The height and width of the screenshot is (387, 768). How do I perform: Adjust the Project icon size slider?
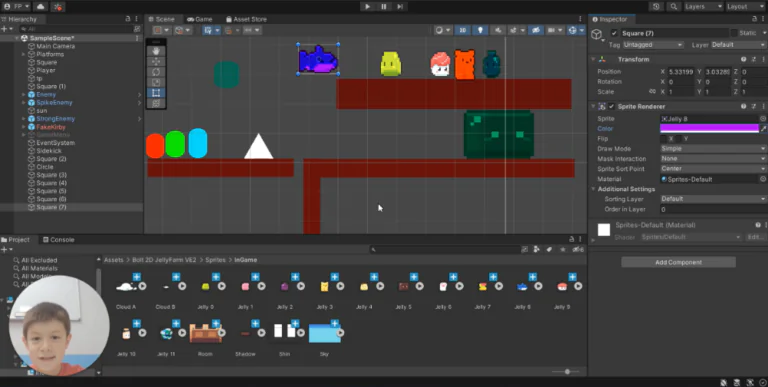pos(567,372)
